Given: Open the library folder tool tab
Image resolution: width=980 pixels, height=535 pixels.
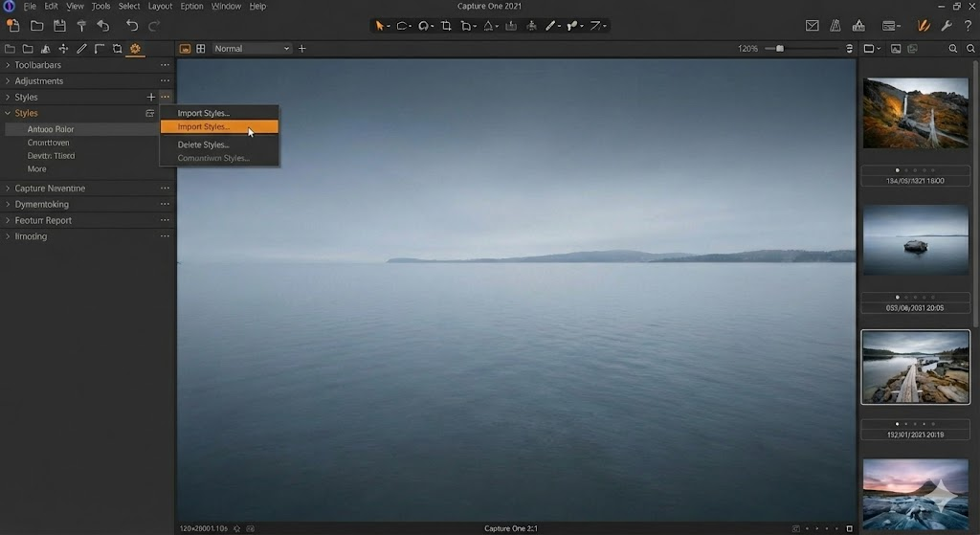Looking at the screenshot, I should 10,48.
